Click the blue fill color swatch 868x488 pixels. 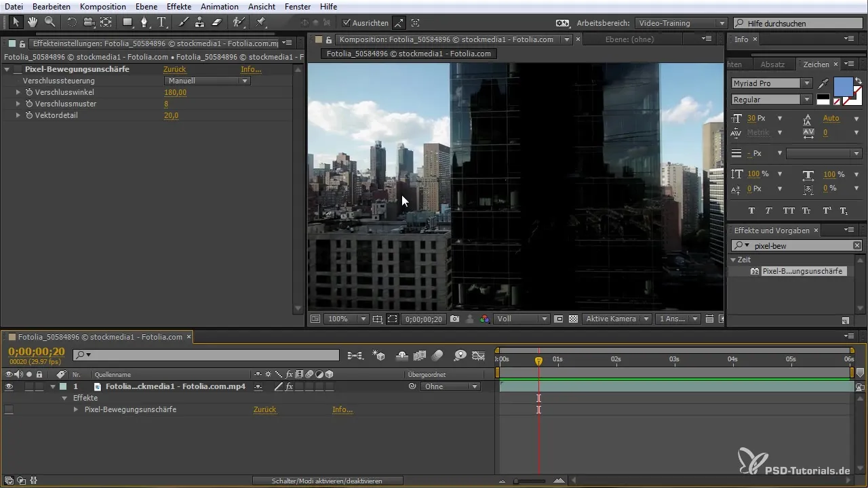(843, 87)
